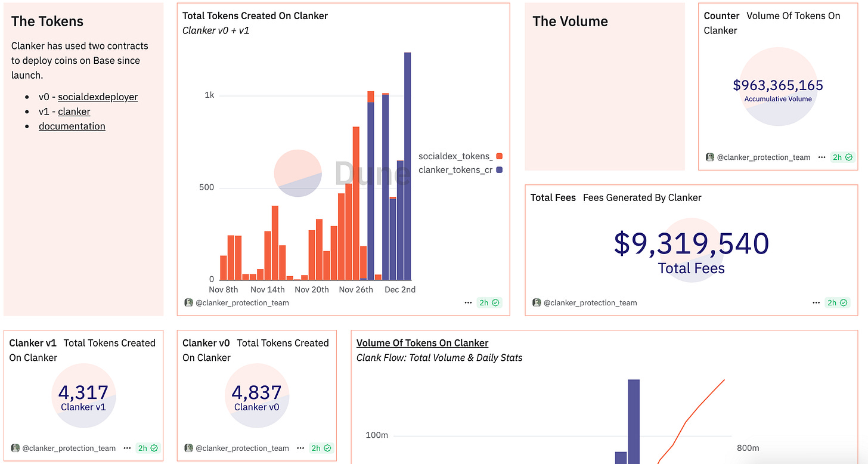Toggle the clanker_tokens_cr legend series
The width and height of the screenshot is (868, 464).
click(455, 170)
